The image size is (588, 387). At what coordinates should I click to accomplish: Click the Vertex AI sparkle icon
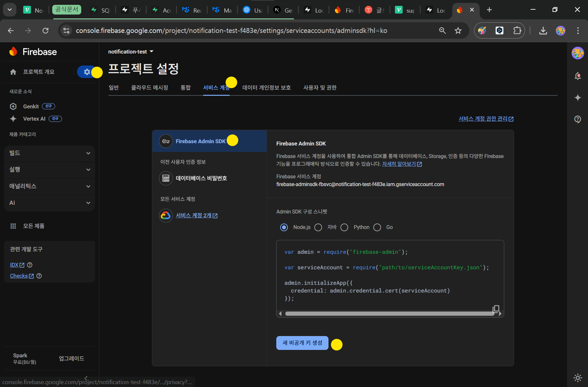[x=13, y=119]
